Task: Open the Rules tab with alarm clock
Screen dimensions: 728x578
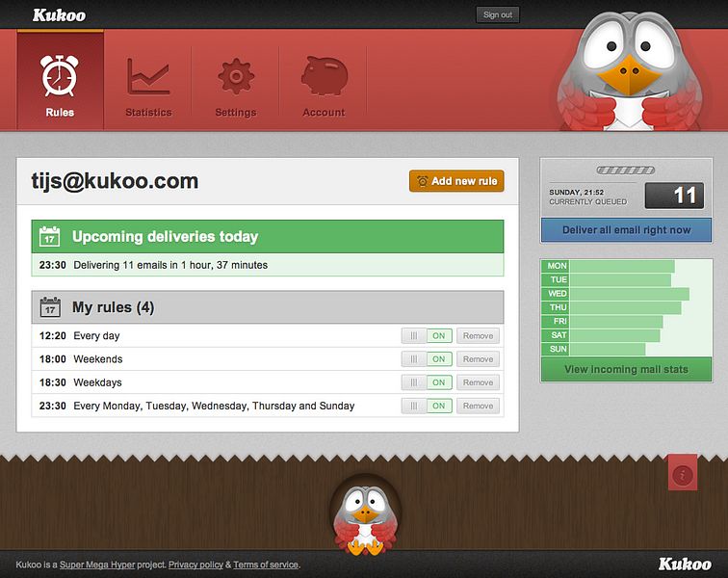Action: click(61, 80)
